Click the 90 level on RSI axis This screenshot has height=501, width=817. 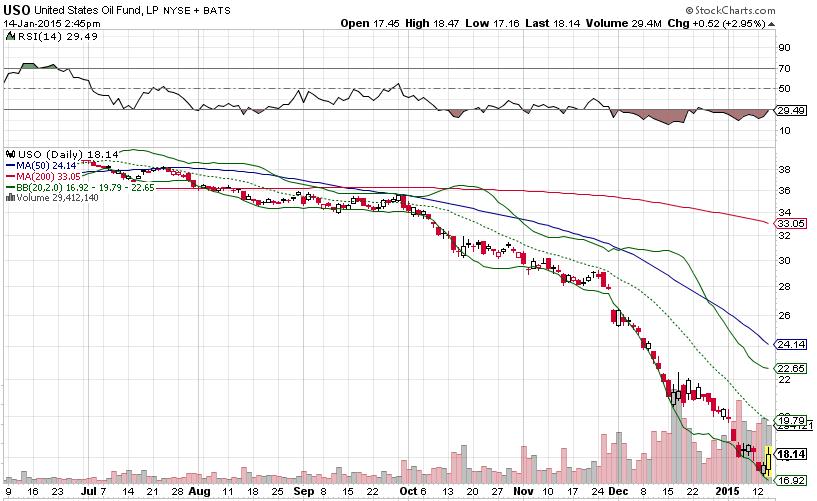(784, 47)
